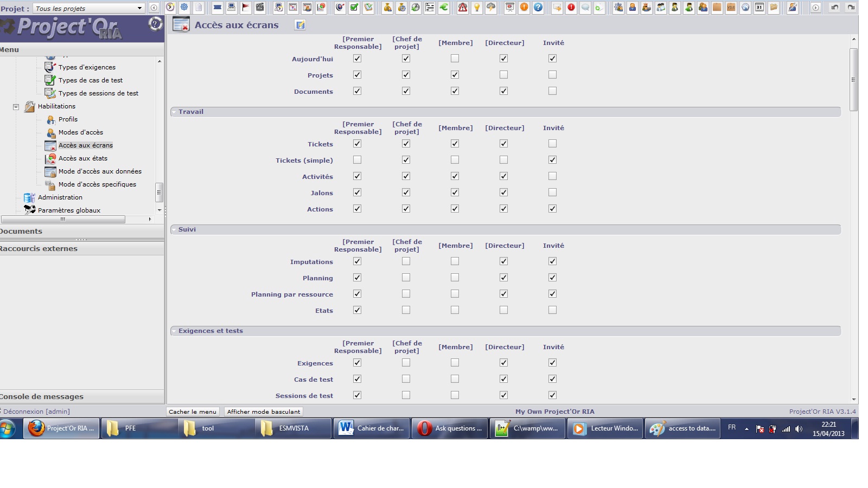868x488 pixels.
Task: Select Profils in the menu tree
Action: coord(68,119)
